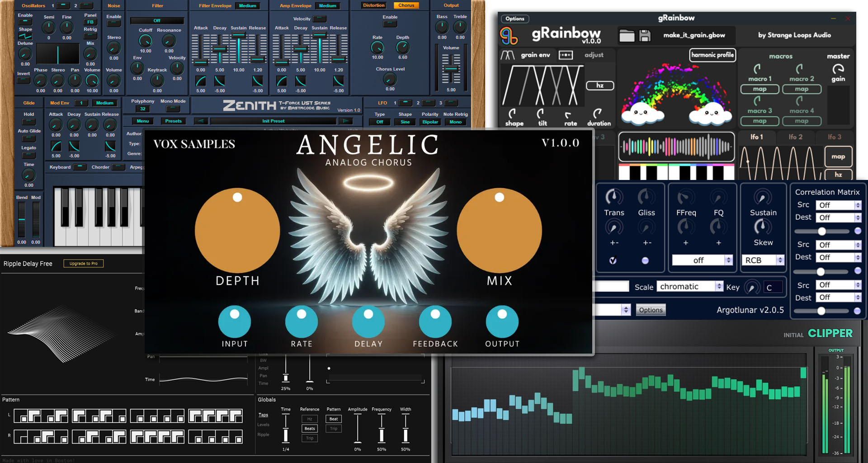868x463 pixels.
Task: Click the Delay knob in Angelic Chorus
Action: click(x=368, y=321)
